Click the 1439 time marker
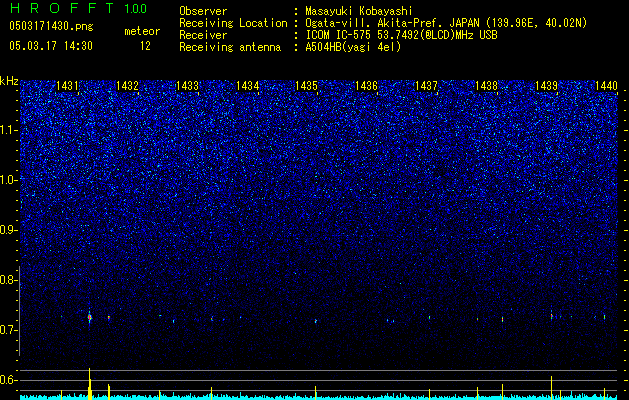The width and height of the screenshot is (629, 400). point(546,85)
